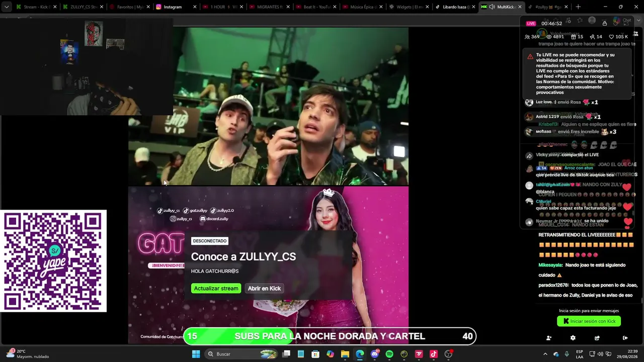Viewport: 644px width, 362px height.
Task: Click the new followers icon showing 14
Action: (x=596, y=37)
